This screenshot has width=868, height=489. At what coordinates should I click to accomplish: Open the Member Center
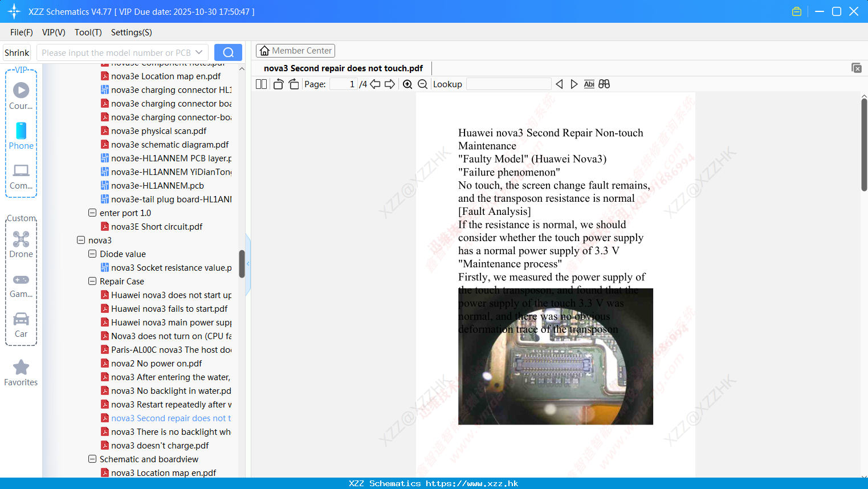point(295,51)
